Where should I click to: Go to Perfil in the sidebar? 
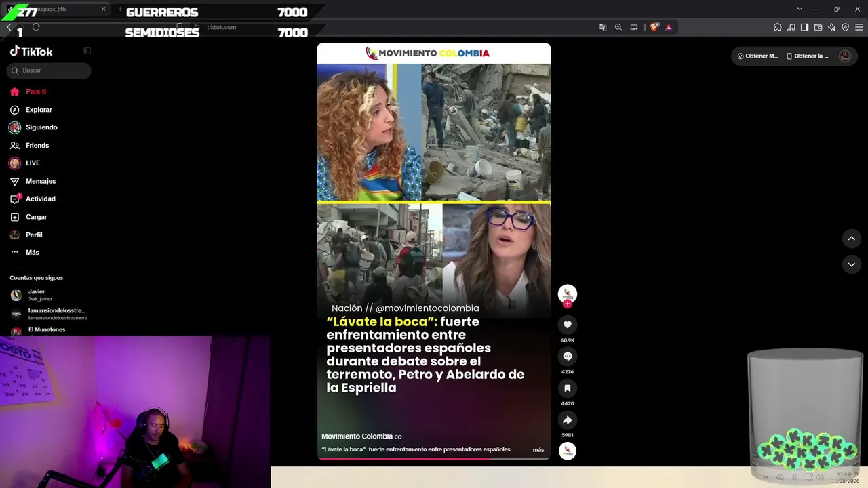[x=26, y=235]
